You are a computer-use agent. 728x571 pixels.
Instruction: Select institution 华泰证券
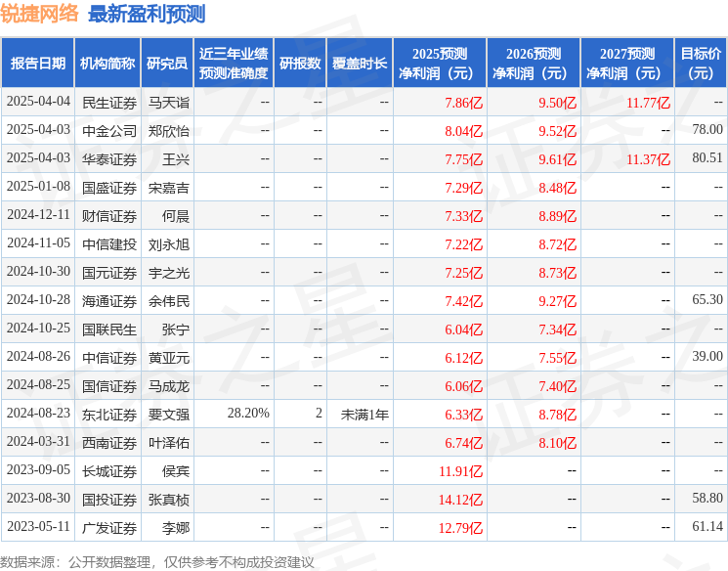pos(109,159)
